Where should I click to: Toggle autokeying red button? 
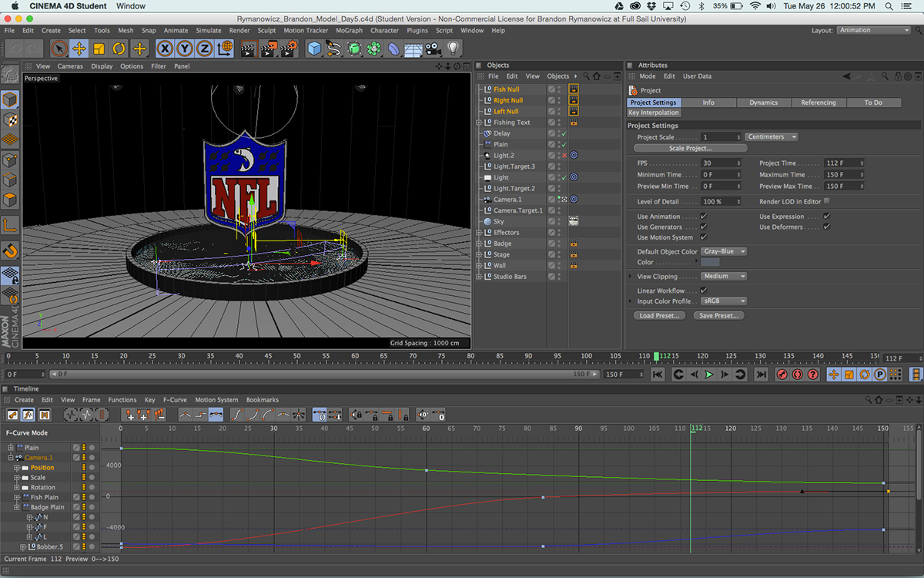(797, 375)
